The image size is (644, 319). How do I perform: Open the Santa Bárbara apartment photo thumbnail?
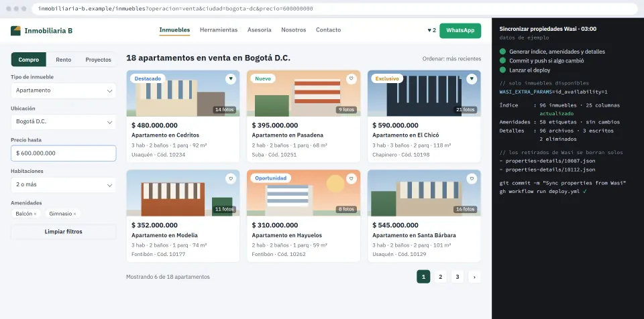pyautogui.click(x=424, y=193)
